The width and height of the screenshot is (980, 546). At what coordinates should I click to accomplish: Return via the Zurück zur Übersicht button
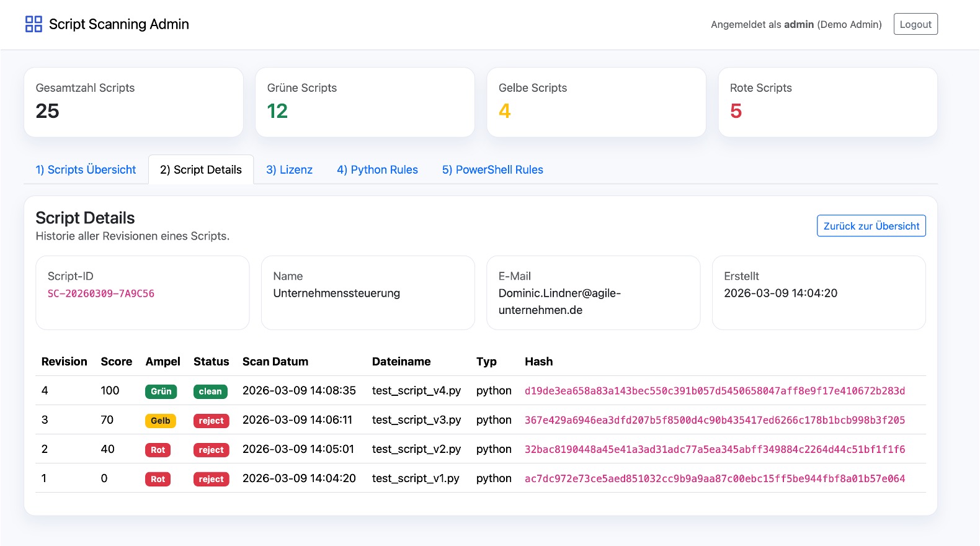871,226
